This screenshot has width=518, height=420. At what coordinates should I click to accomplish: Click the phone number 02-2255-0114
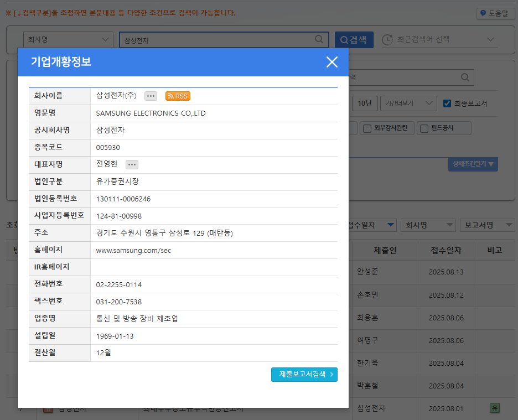click(118, 284)
